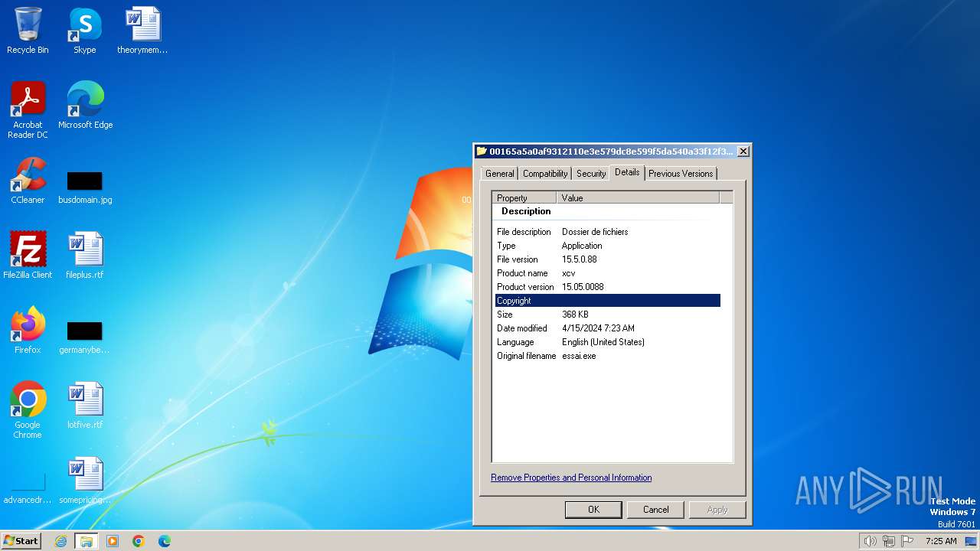
Task: Launch Chrome from the taskbar
Action: 139,541
